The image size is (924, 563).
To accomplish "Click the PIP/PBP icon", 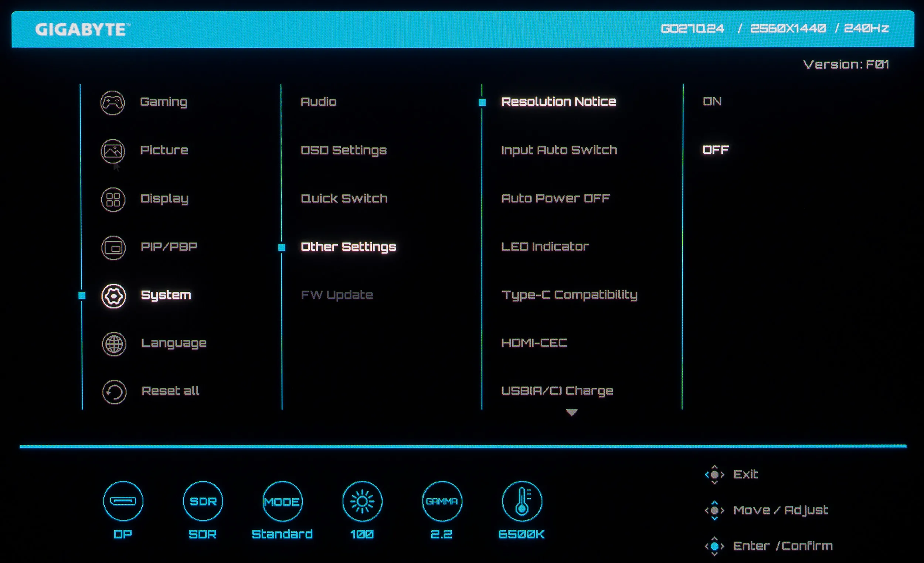I will coord(113,248).
